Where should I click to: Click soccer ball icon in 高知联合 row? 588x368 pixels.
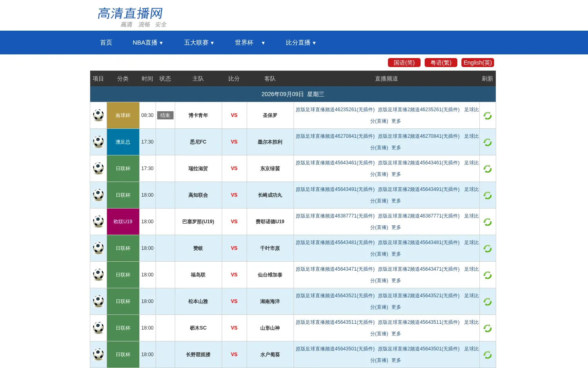click(98, 195)
